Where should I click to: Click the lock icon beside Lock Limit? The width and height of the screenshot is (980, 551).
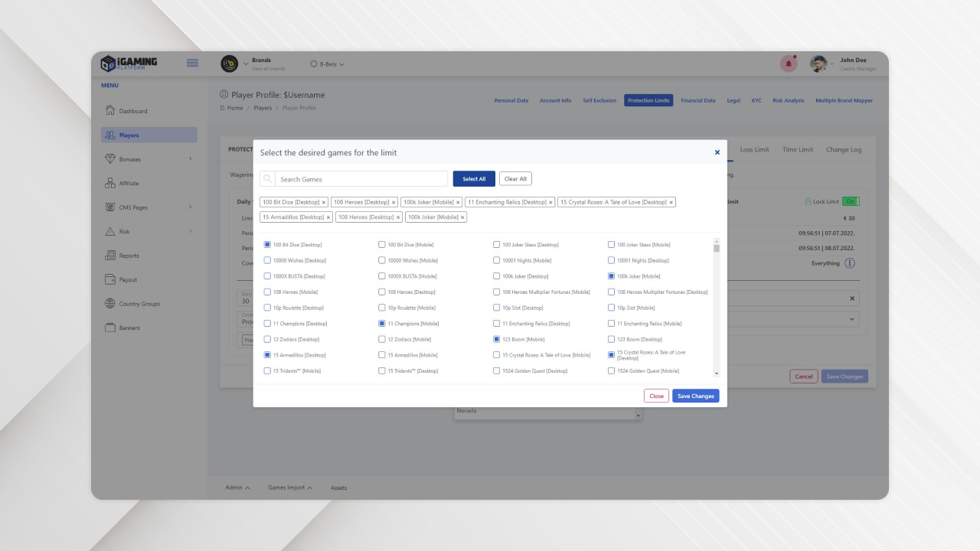coord(808,201)
